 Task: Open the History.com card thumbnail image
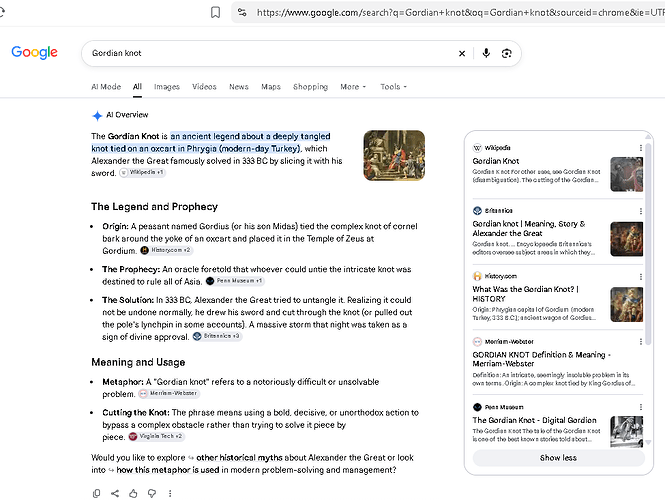[x=626, y=304]
